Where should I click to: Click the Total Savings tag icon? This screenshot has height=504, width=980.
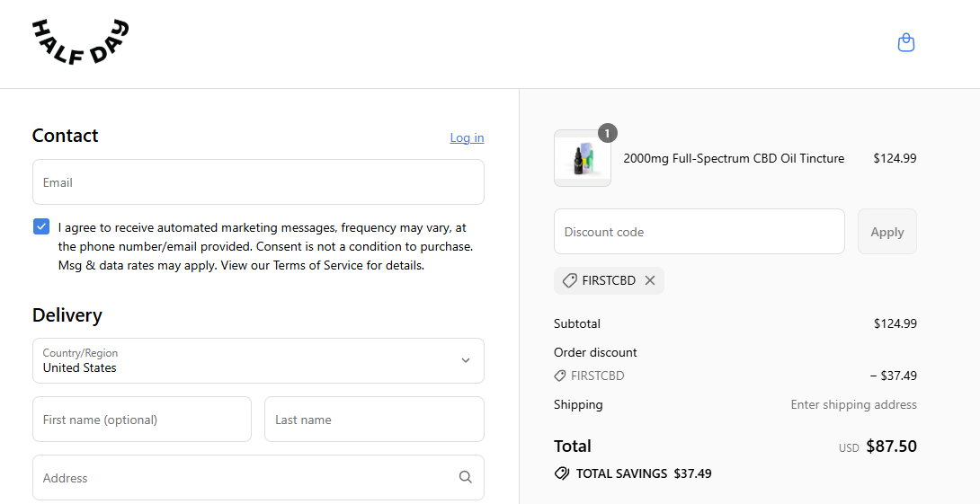(x=562, y=473)
